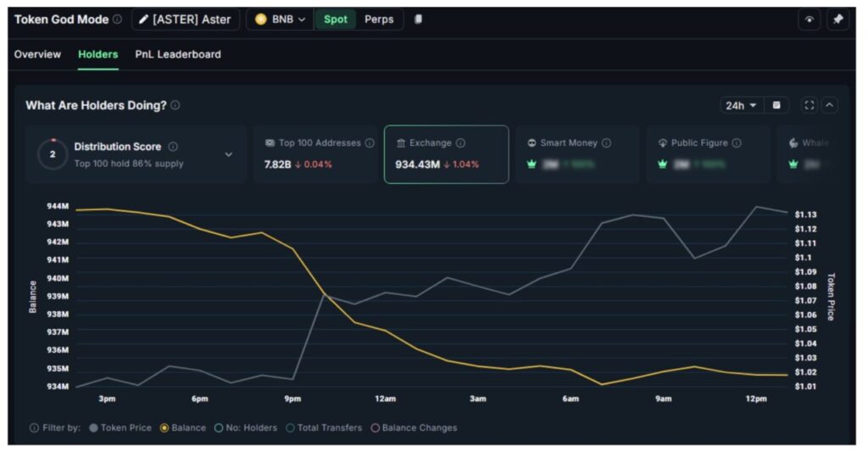Toggle the Balance yellow series swatch
Viewport: 868px width, 457px height.
[164, 428]
